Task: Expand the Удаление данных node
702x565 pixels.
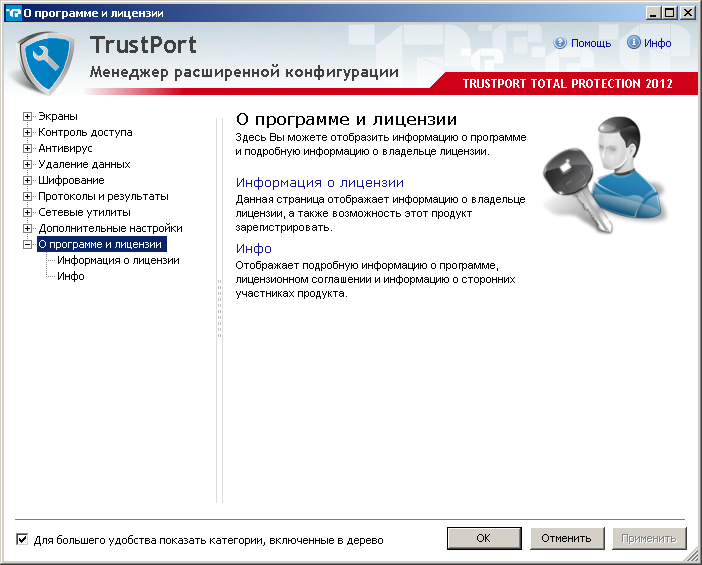Action: pyautogui.click(x=27, y=164)
